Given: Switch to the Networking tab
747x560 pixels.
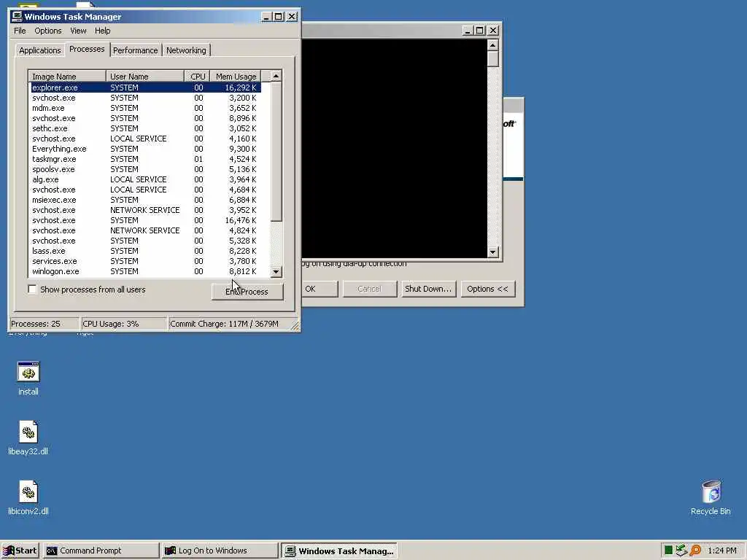Looking at the screenshot, I should click(x=186, y=50).
